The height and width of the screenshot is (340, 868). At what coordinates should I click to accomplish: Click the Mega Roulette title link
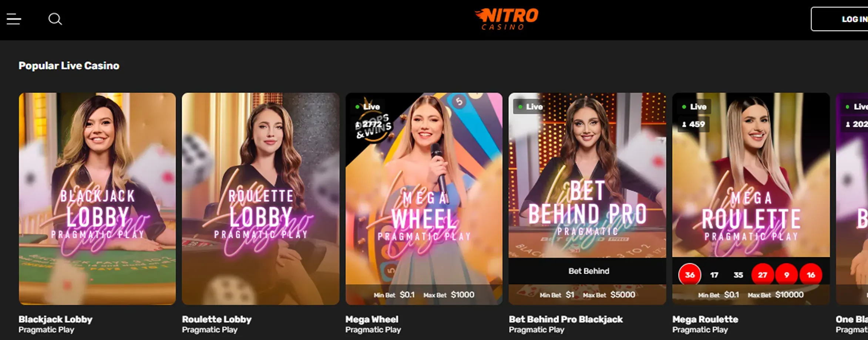point(705,319)
